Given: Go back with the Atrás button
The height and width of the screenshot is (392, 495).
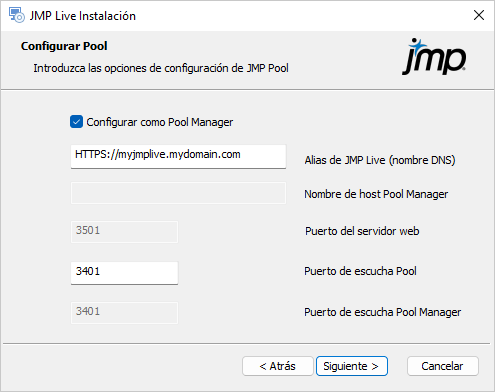Looking at the screenshot, I should pos(278,366).
